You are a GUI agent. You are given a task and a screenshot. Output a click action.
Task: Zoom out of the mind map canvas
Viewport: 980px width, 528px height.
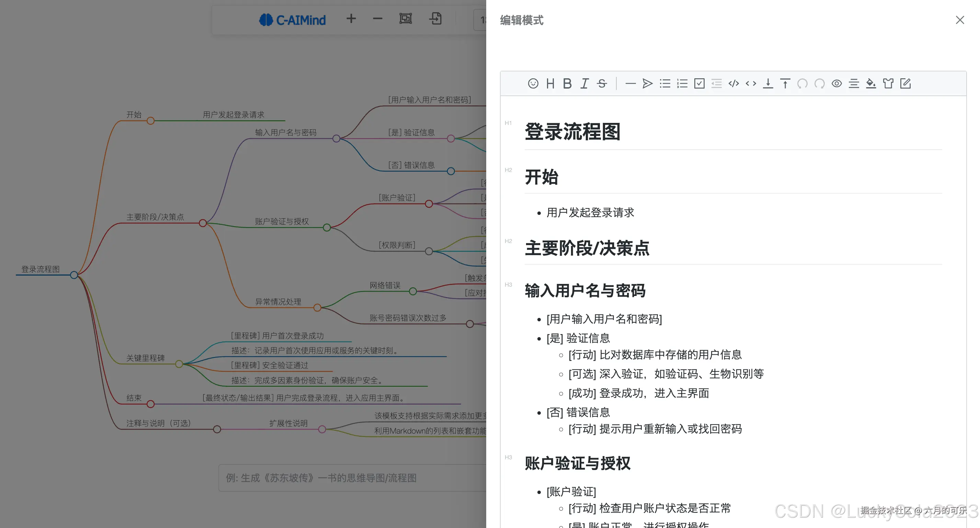pos(377,19)
